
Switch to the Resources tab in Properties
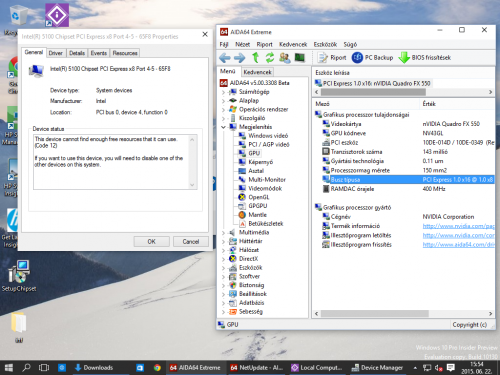point(125,53)
